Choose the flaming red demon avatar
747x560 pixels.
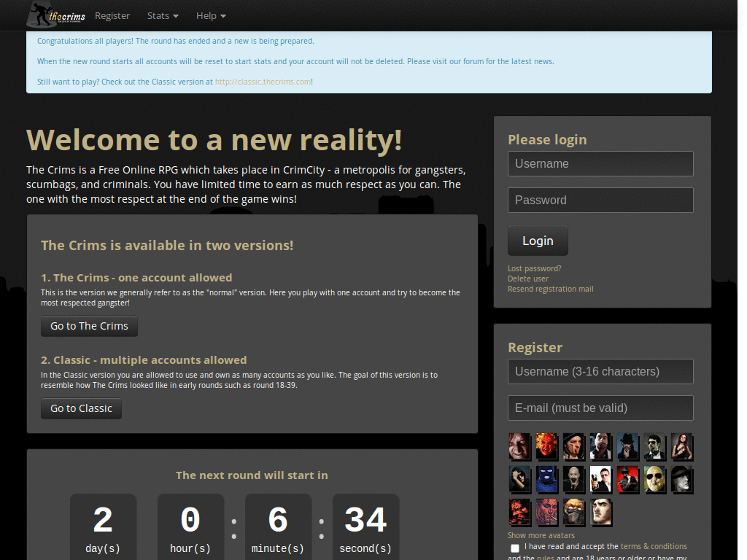546,446
